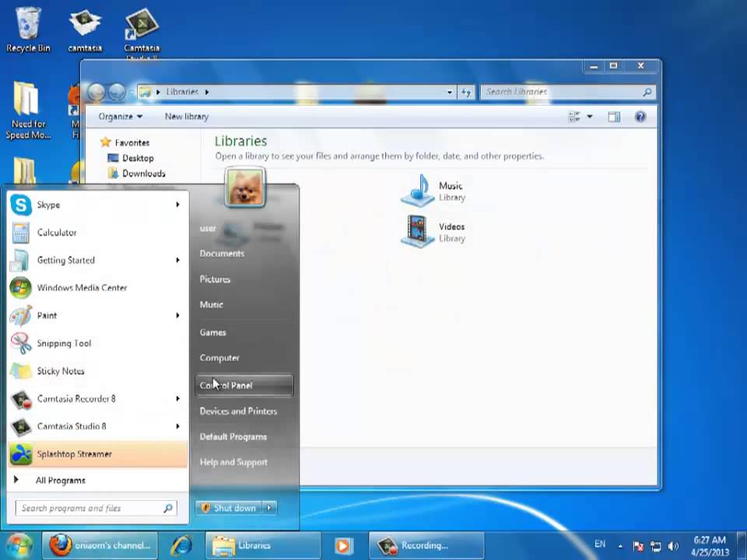Image resolution: width=747 pixels, height=560 pixels.
Task: Click the network icon in system tray
Action: point(655,546)
